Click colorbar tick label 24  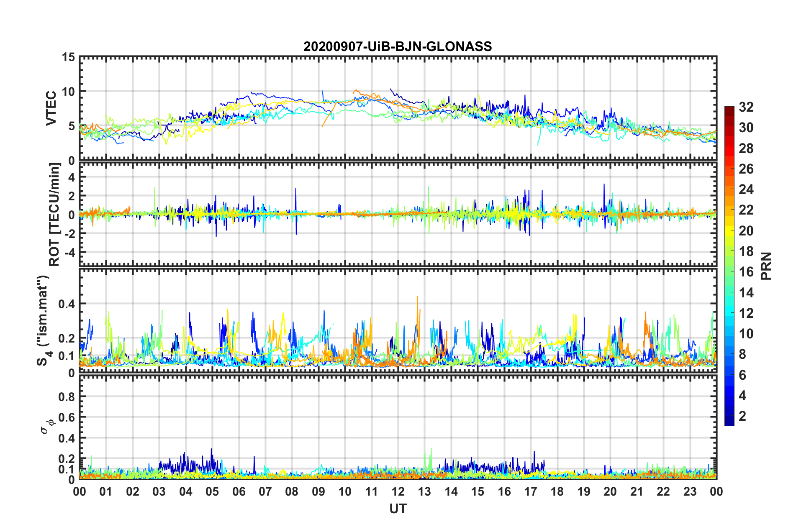746,189
